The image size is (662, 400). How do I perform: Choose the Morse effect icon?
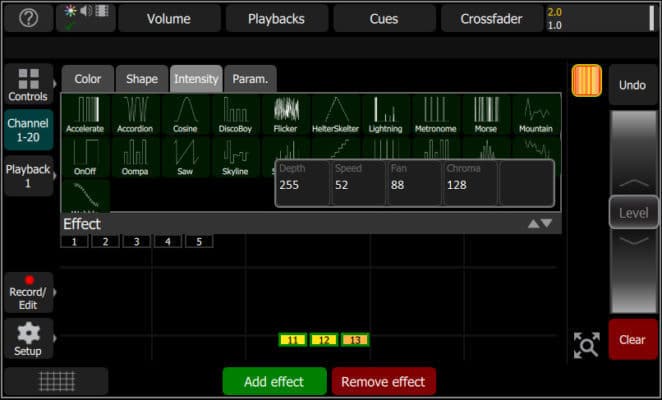pos(485,114)
